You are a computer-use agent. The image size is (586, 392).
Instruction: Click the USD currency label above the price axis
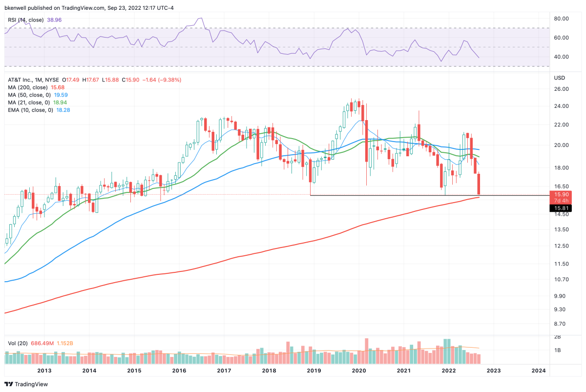[x=559, y=78]
